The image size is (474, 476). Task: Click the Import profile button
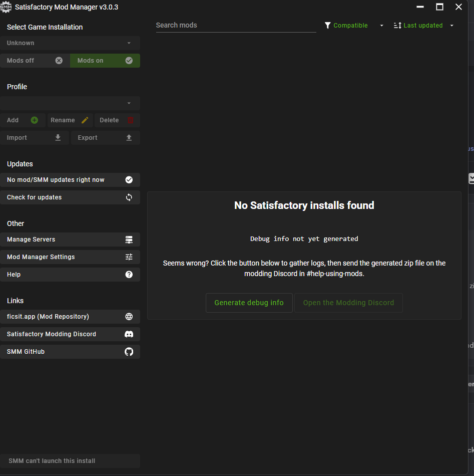tap(35, 137)
